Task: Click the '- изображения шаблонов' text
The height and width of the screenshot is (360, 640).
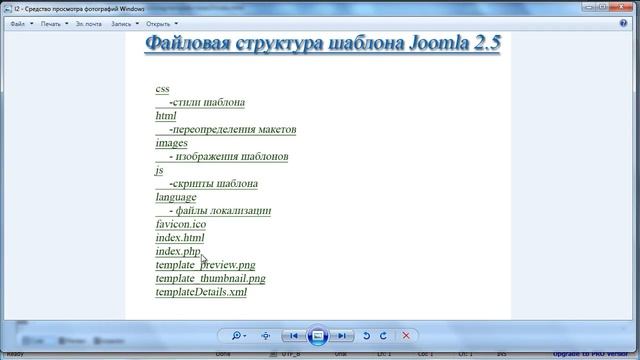Action: 229,156
